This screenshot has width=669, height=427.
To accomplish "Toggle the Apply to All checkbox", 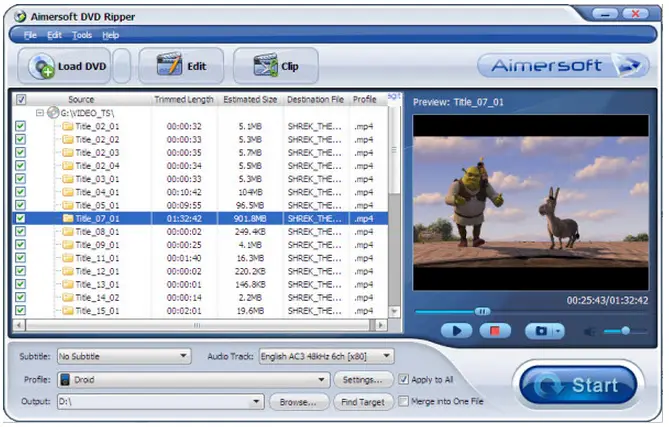I will click(x=403, y=379).
